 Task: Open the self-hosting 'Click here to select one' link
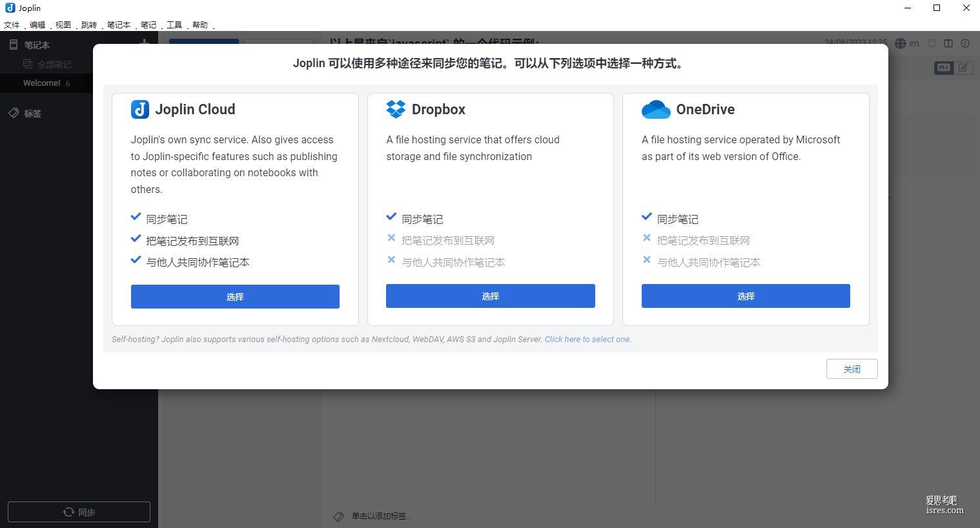[587, 339]
